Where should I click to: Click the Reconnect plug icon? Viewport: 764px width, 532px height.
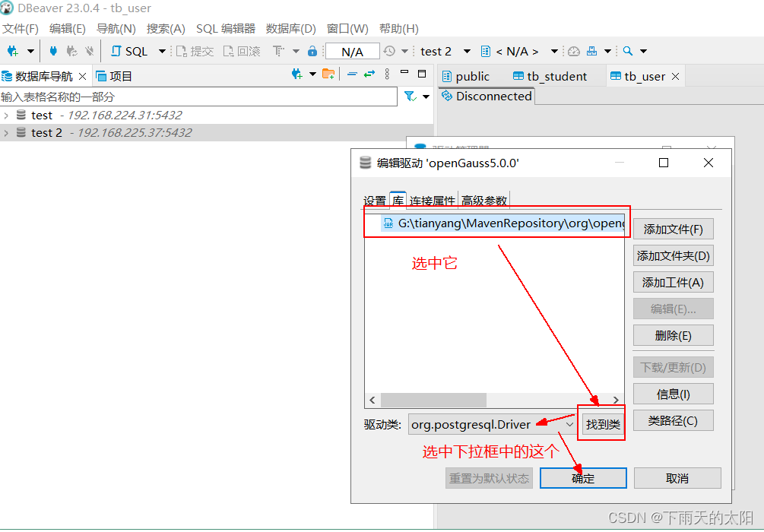71,51
